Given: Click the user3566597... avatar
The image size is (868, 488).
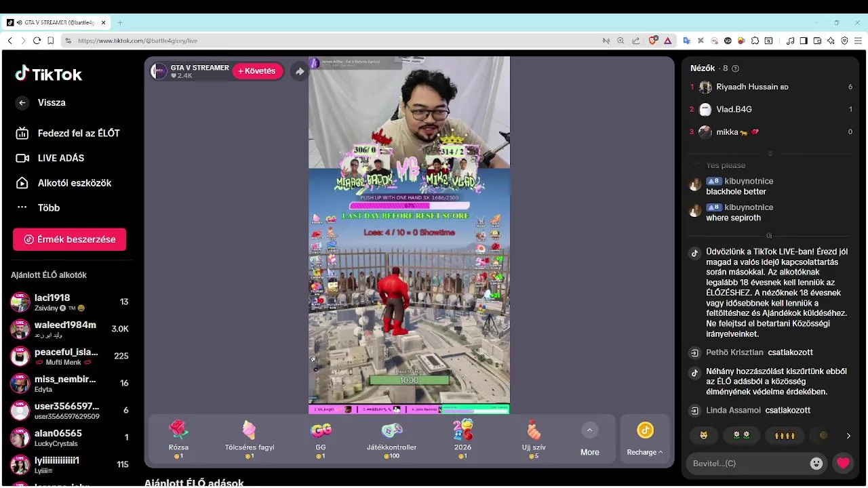Looking at the screenshot, I should pyautogui.click(x=20, y=411).
